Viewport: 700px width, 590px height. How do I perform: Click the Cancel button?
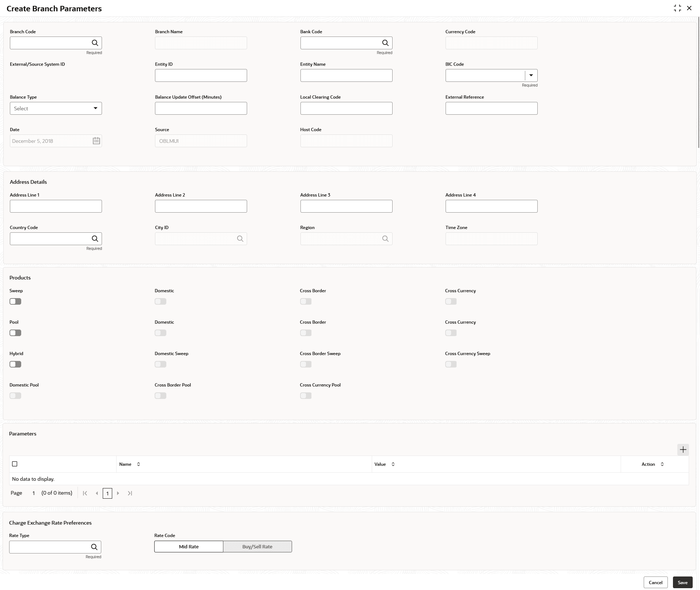click(x=655, y=582)
